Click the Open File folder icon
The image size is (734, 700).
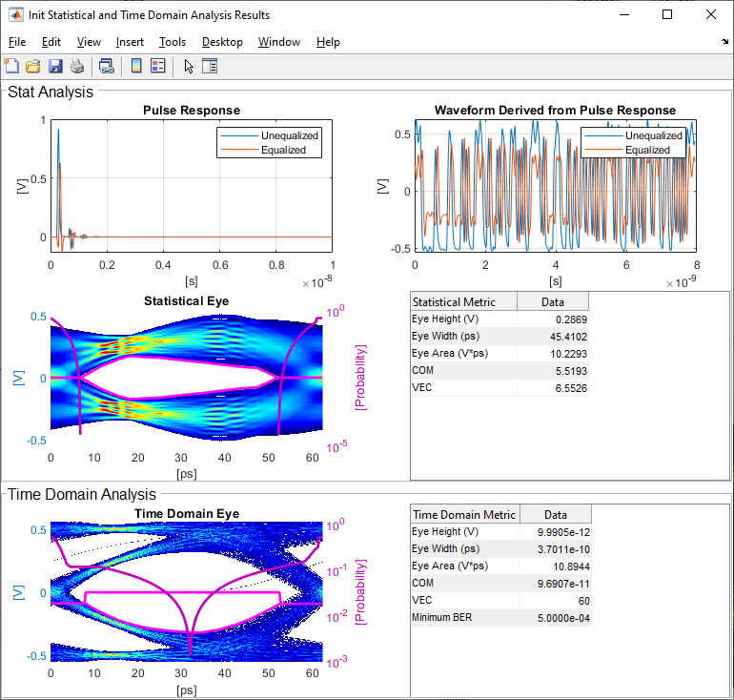(33, 67)
